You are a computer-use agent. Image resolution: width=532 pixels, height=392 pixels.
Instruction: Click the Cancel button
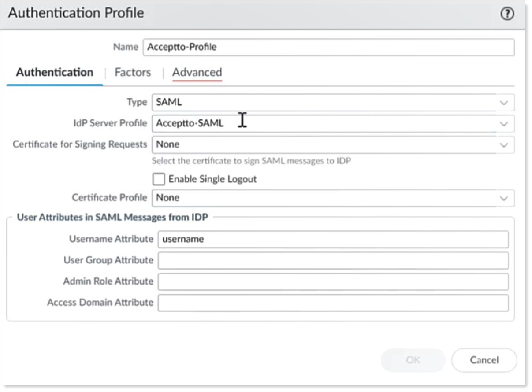pyautogui.click(x=484, y=360)
